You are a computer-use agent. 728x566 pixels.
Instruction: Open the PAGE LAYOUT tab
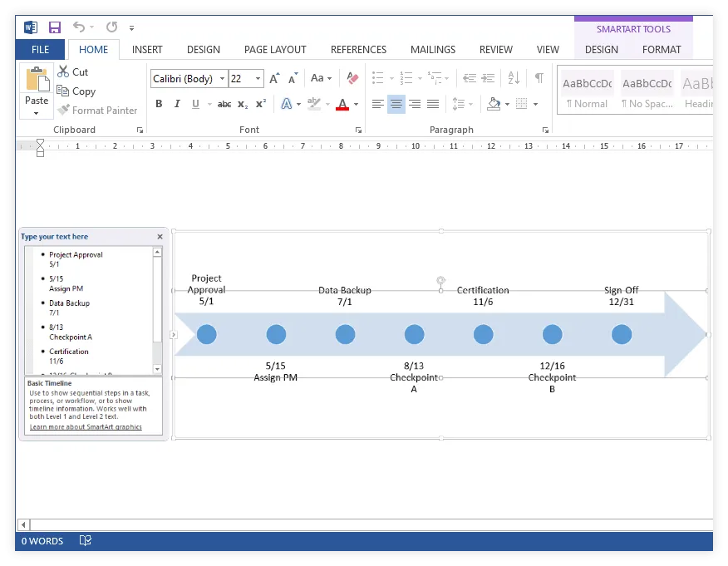(x=275, y=50)
